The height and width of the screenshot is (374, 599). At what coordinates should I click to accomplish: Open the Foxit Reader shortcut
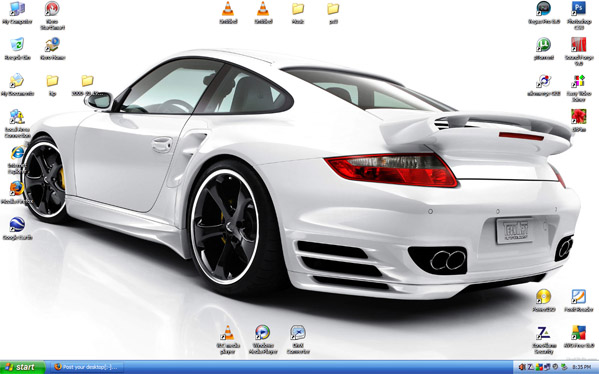pyautogui.click(x=578, y=300)
